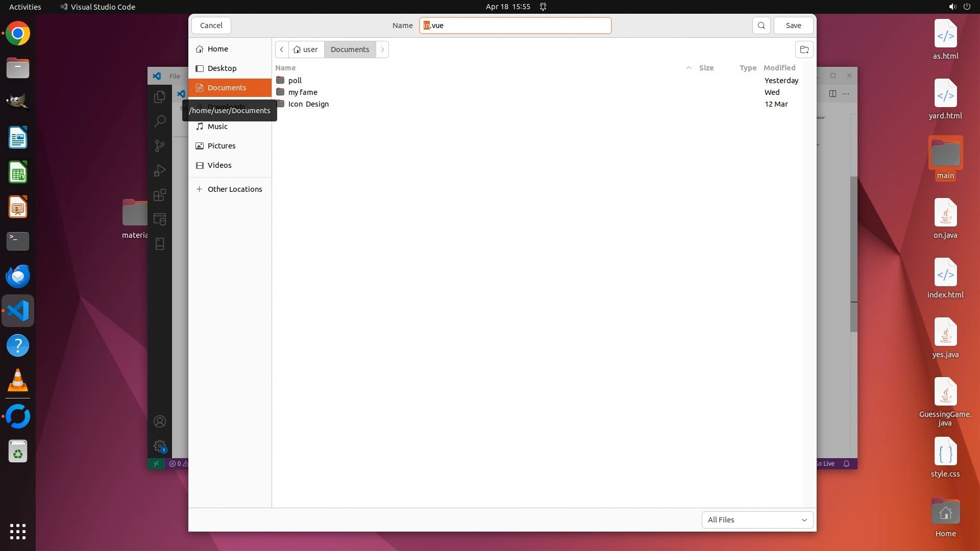Screen dimensions: 980x551
Task: Cancel the save dialog
Action: 211,26
